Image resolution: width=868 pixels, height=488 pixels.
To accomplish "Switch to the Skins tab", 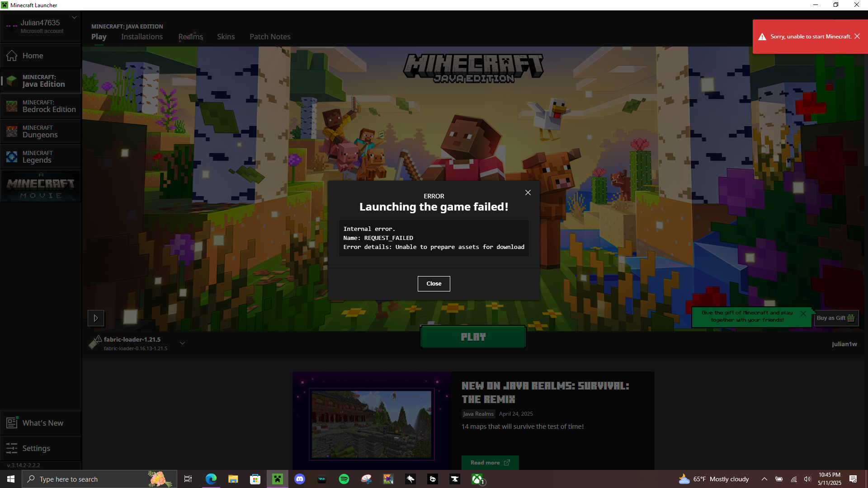I will click(226, 37).
